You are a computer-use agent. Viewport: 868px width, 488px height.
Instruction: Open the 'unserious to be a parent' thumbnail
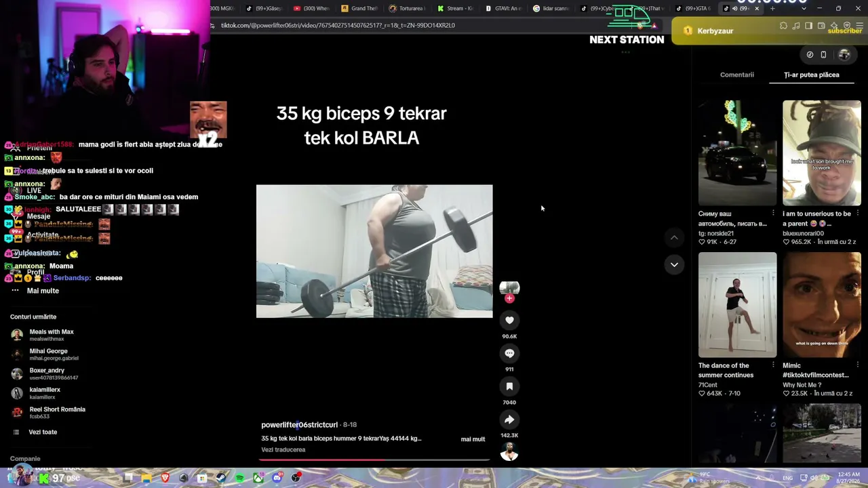(x=822, y=153)
